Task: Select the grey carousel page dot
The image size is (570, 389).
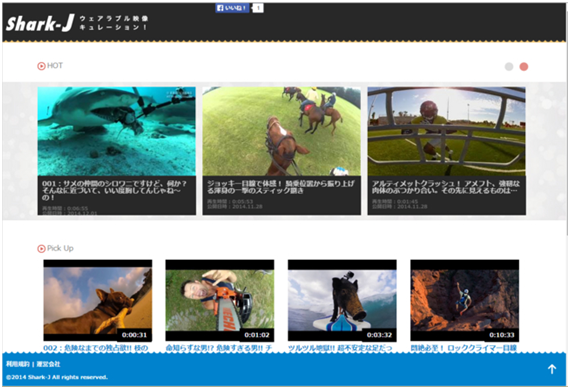Action: pos(509,67)
